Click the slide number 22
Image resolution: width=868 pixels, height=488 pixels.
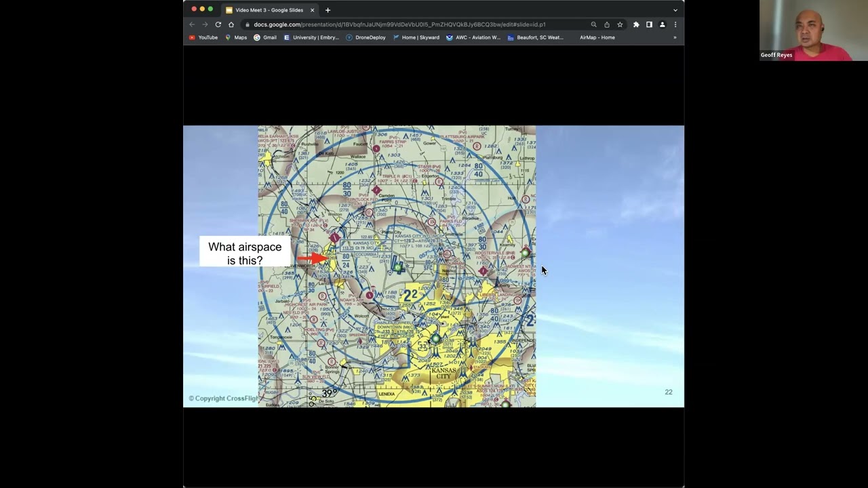[x=669, y=392]
